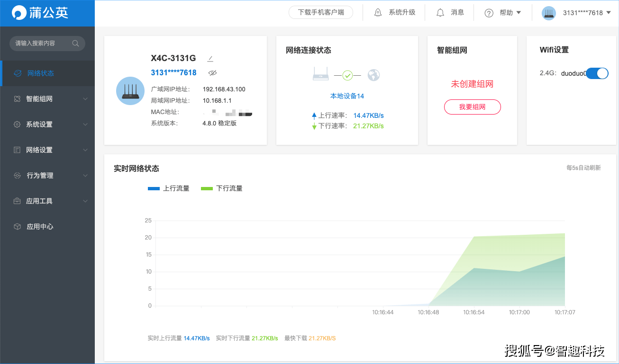
Task: Click WAN IP value 192.168.43.100
Action: click(224, 89)
